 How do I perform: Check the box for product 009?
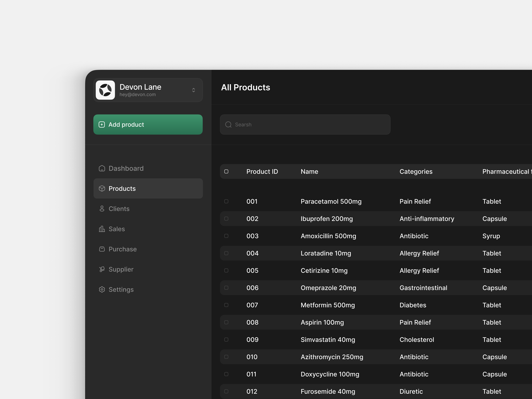coord(226,340)
